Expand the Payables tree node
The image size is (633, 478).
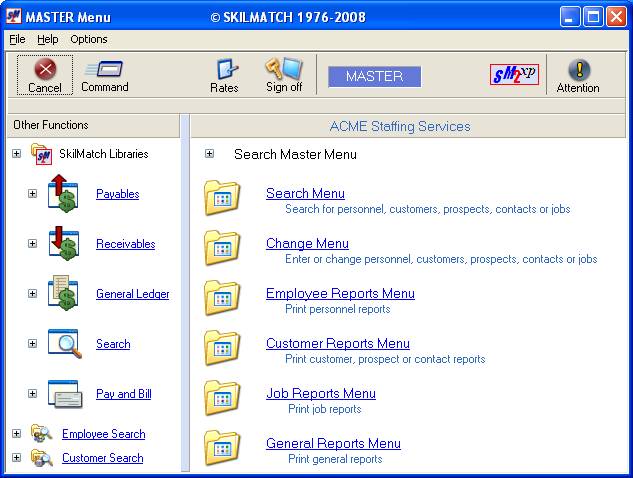[32, 194]
